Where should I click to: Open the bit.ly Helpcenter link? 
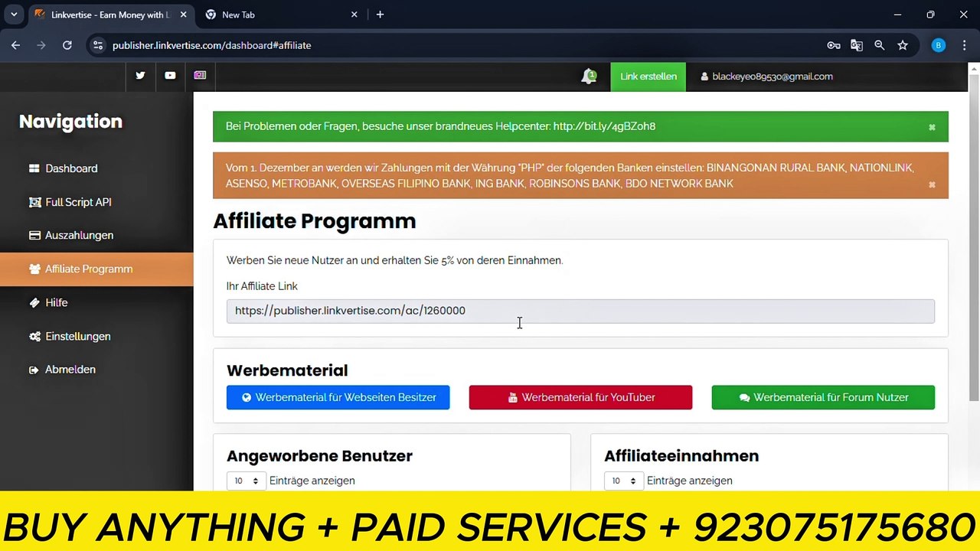(604, 126)
